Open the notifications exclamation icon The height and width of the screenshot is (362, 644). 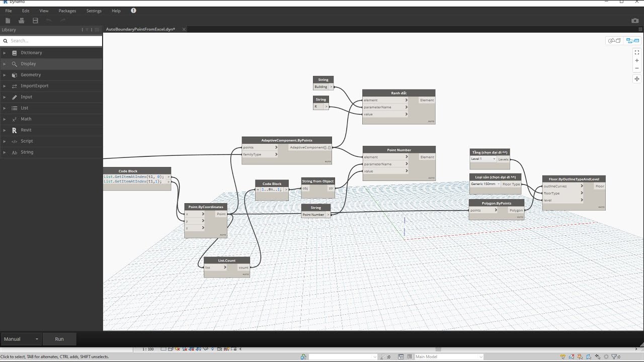[133, 11]
